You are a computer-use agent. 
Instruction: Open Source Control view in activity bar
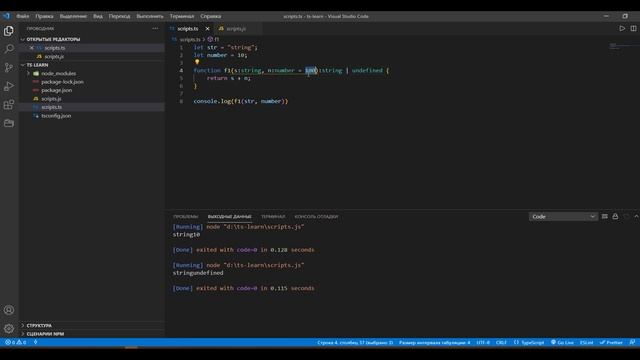pos(9,67)
